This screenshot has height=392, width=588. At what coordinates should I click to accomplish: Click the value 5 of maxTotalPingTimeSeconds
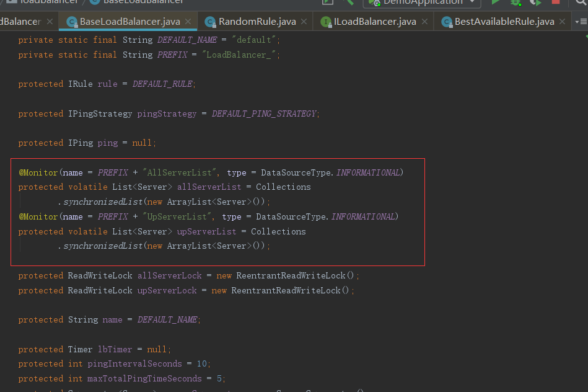(x=219, y=379)
